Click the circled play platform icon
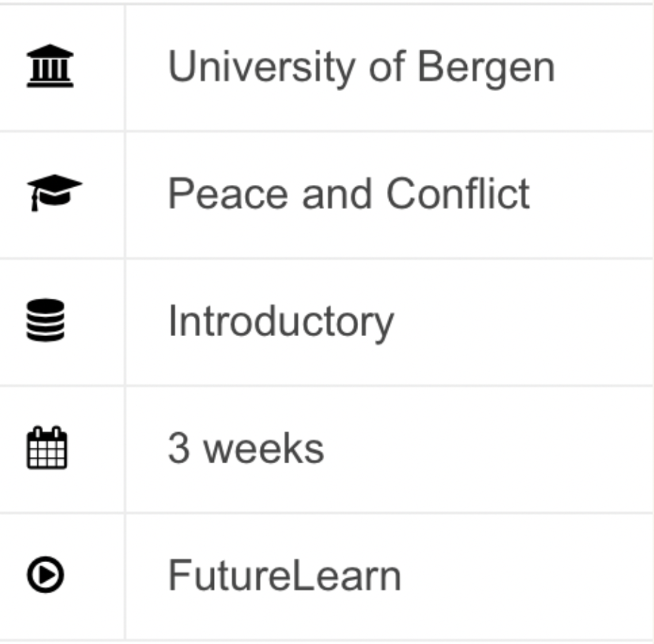The image size is (654, 644). tap(45, 574)
